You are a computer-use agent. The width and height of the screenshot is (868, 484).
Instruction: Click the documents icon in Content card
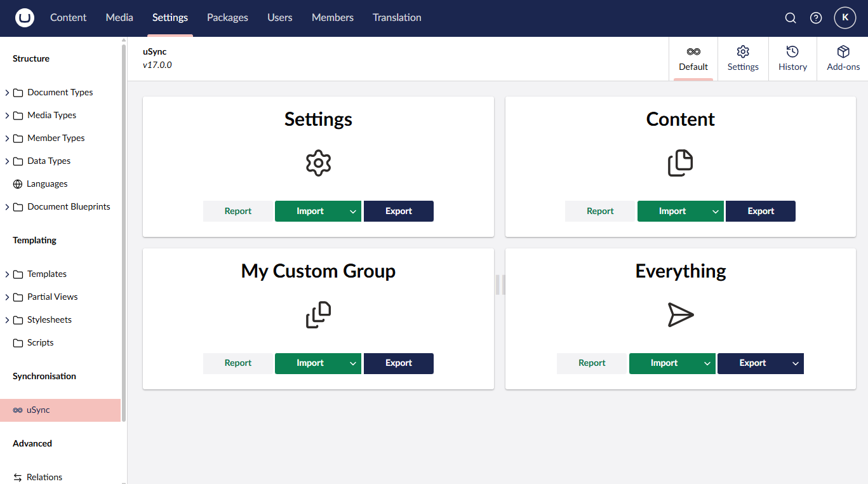pos(680,163)
